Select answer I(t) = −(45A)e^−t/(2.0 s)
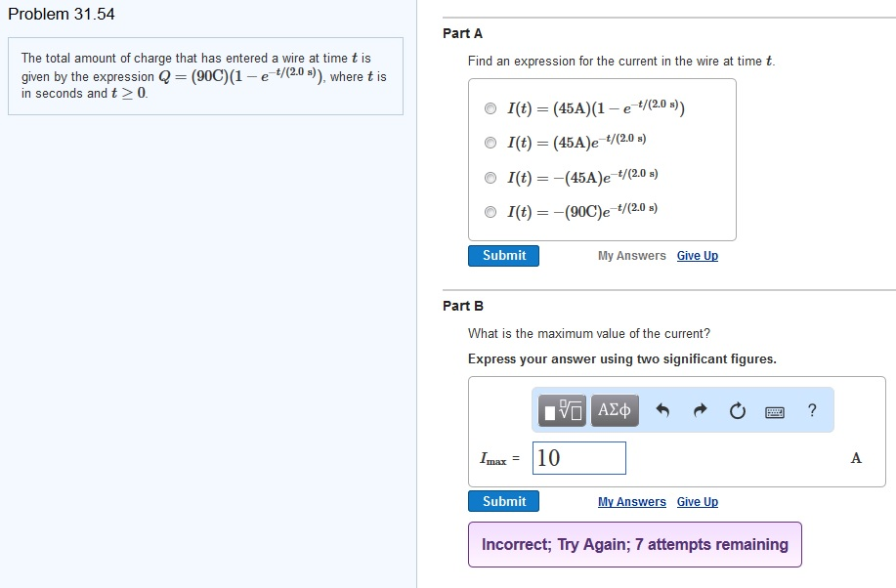The height and width of the screenshot is (588, 896). pos(491,177)
